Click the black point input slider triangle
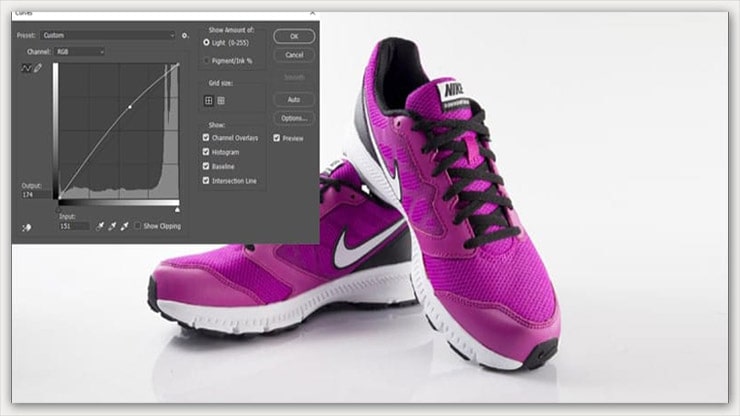Screen dimensions: 740x416 tap(59, 209)
